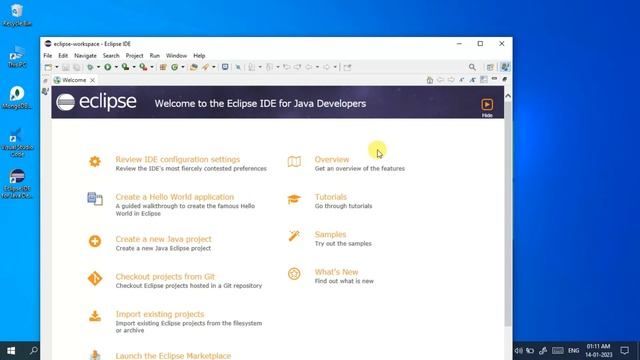
Task: Click the New file toolbar icon
Action: [x=48, y=67]
